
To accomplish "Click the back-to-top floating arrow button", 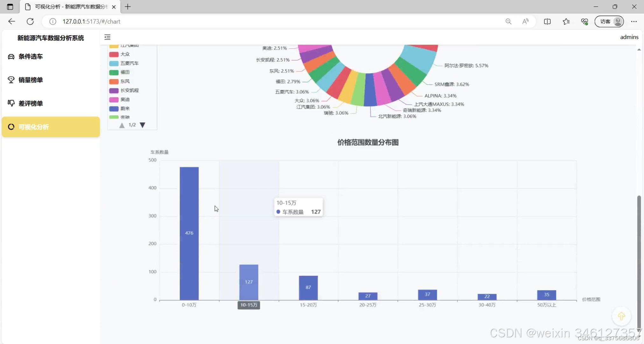I will click(621, 316).
